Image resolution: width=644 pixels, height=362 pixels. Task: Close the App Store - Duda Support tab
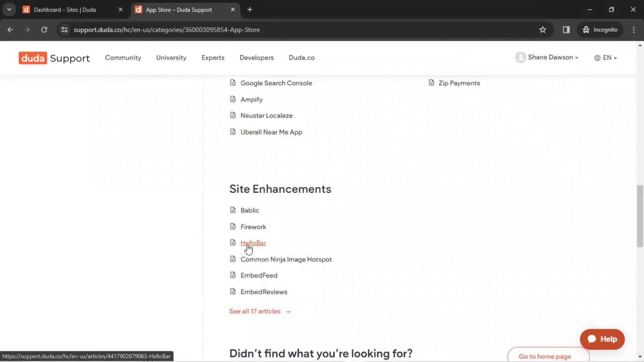point(233,10)
